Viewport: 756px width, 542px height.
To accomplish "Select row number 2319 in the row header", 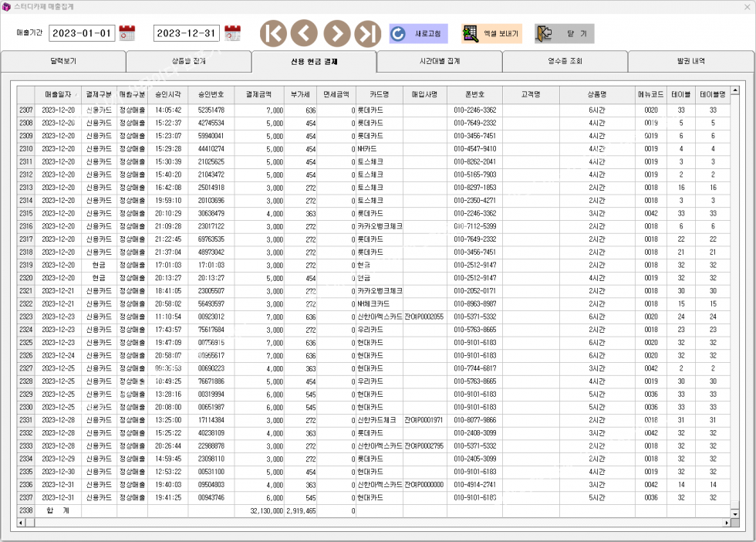I will pos(26,265).
